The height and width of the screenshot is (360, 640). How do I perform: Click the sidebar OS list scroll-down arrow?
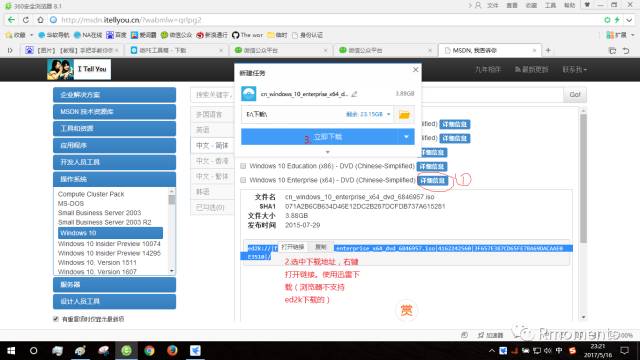click(x=172, y=271)
